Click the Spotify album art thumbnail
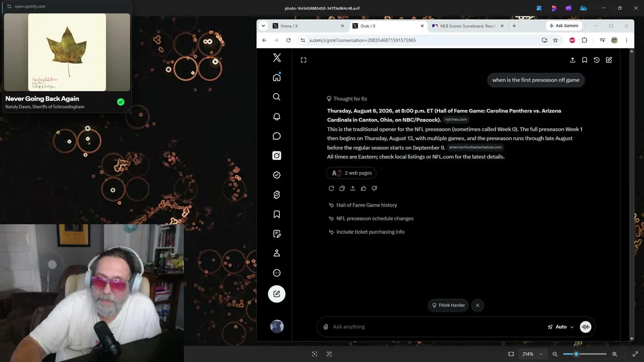Screen dimensions: 644x362 (x=67, y=52)
